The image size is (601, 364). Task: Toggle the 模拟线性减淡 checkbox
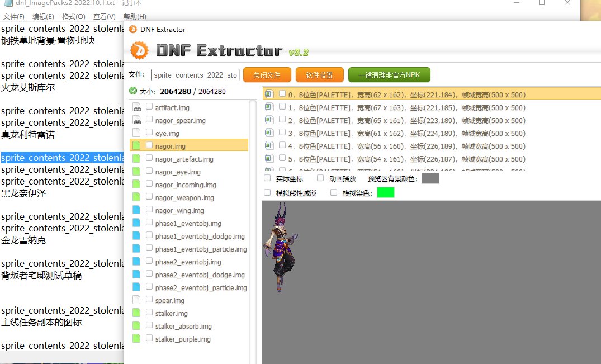(268, 193)
